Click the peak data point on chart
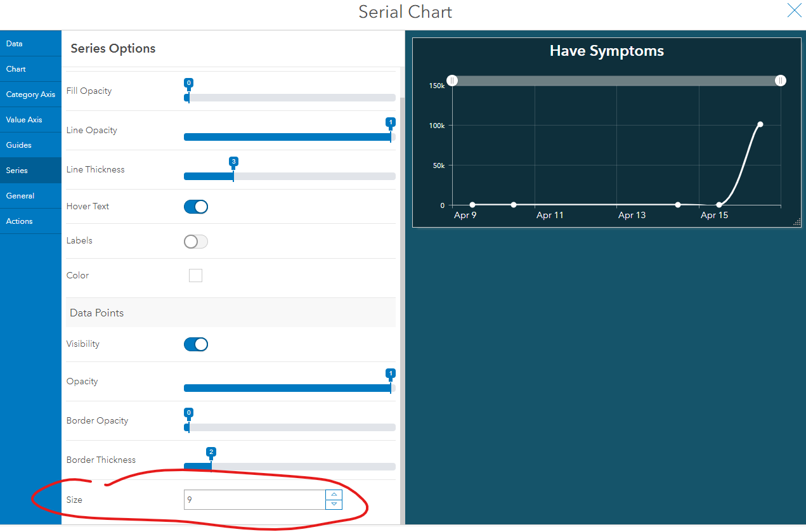Image resolution: width=806 pixels, height=532 pixels. (x=760, y=124)
